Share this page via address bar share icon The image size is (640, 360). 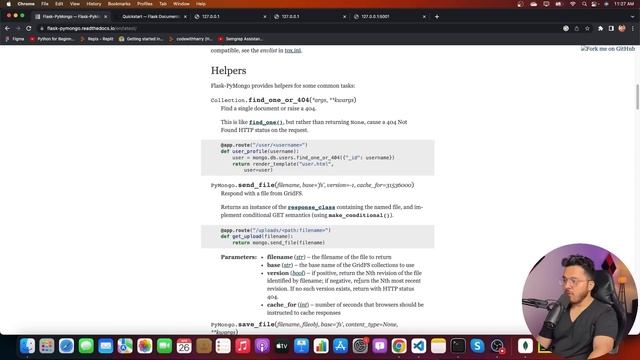point(577,29)
